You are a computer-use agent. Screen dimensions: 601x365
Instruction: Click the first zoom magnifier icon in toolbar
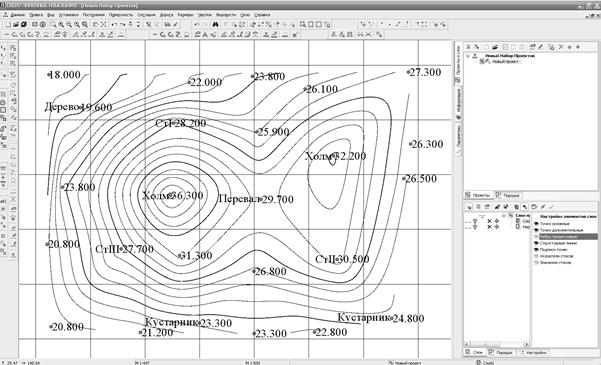pyautogui.click(x=53, y=24)
